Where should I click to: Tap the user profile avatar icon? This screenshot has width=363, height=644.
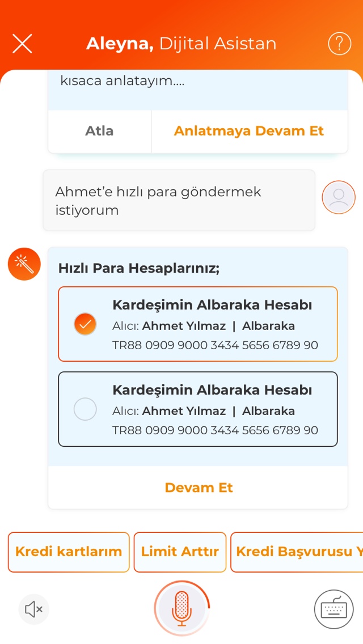[x=339, y=197]
